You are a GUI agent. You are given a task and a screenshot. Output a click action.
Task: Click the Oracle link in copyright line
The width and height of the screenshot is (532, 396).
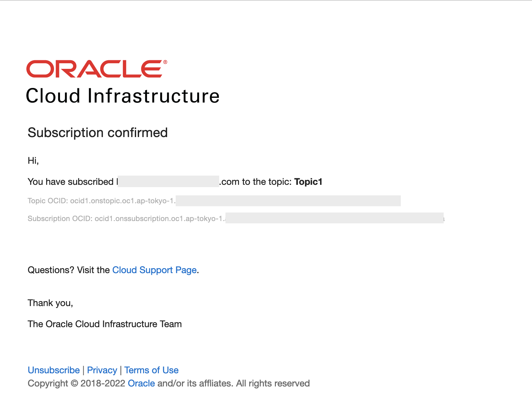pyautogui.click(x=141, y=383)
